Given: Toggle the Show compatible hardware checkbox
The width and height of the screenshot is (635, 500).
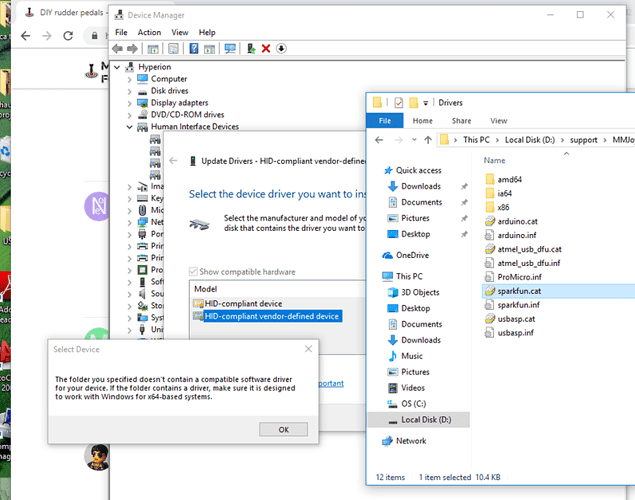Looking at the screenshot, I should point(194,271).
